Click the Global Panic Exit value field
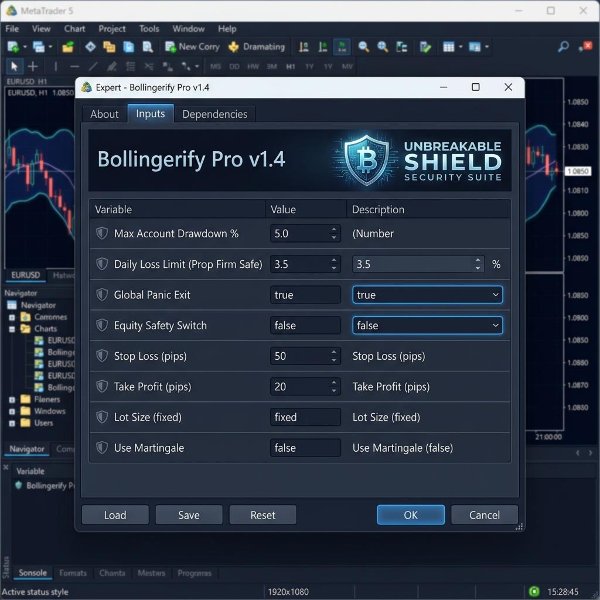The image size is (600, 600). 305,295
